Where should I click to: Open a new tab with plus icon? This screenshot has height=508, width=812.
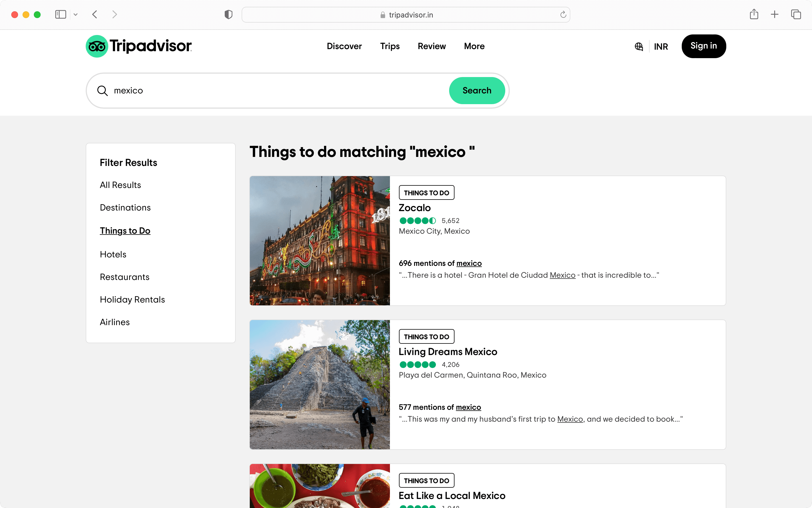[x=775, y=14]
